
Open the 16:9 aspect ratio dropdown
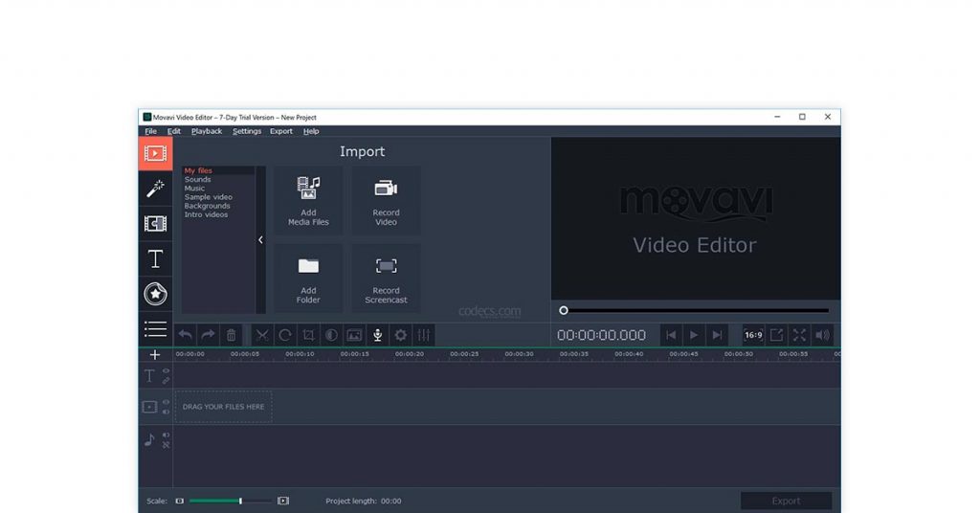pyautogui.click(x=753, y=335)
